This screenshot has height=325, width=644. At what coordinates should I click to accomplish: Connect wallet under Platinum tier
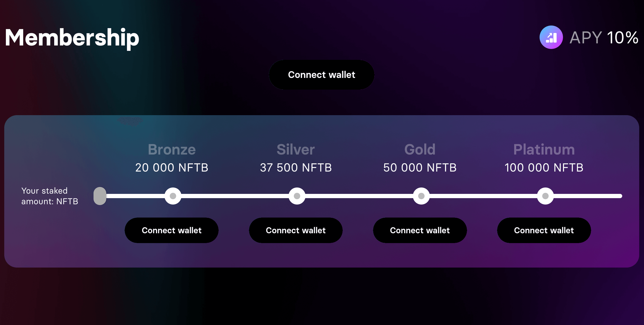[x=544, y=230]
